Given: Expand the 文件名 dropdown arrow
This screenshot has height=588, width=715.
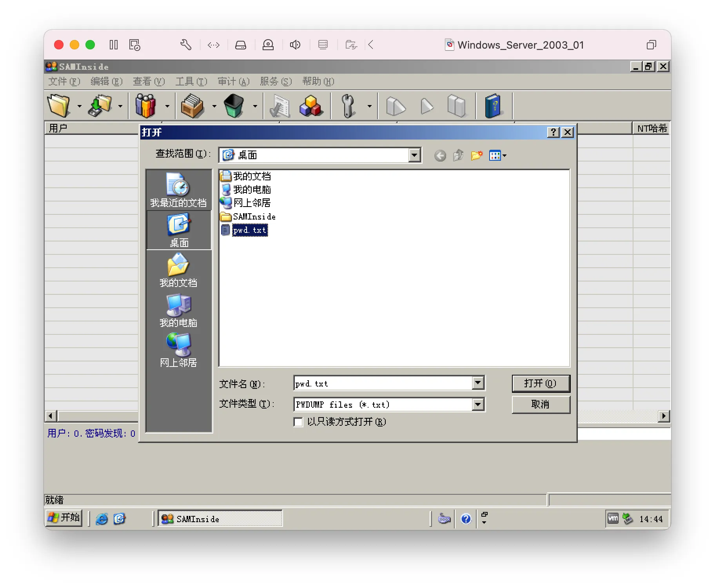Looking at the screenshot, I should (478, 383).
